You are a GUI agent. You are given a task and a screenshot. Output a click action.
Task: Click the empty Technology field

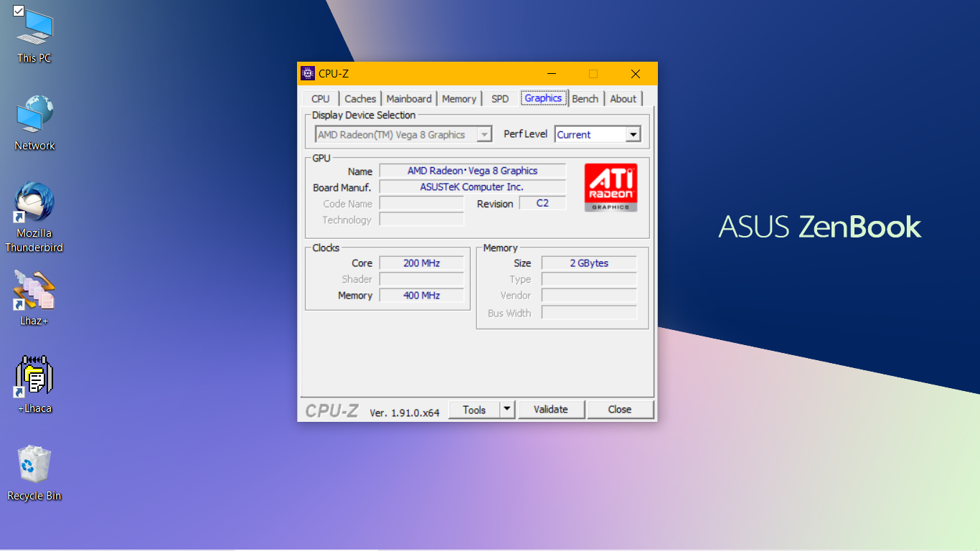tap(422, 220)
